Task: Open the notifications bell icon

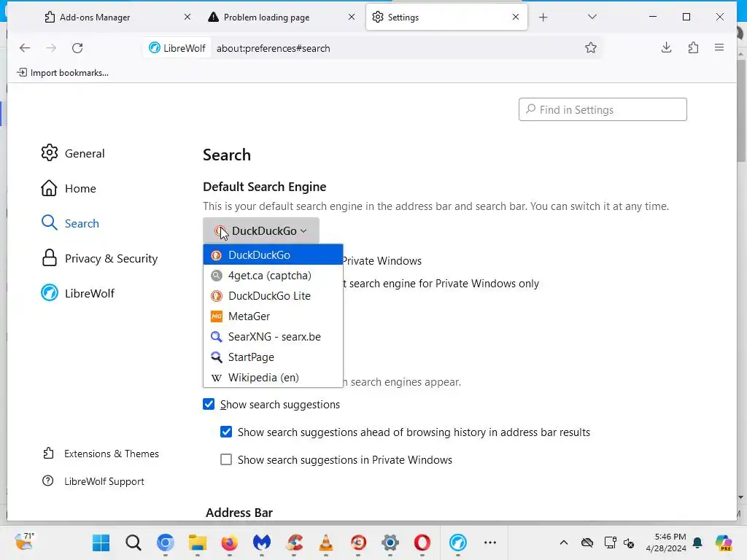Action: (x=698, y=542)
